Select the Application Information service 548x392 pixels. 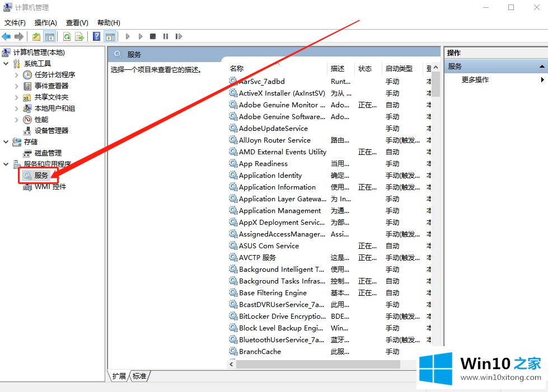pos(277,187)
